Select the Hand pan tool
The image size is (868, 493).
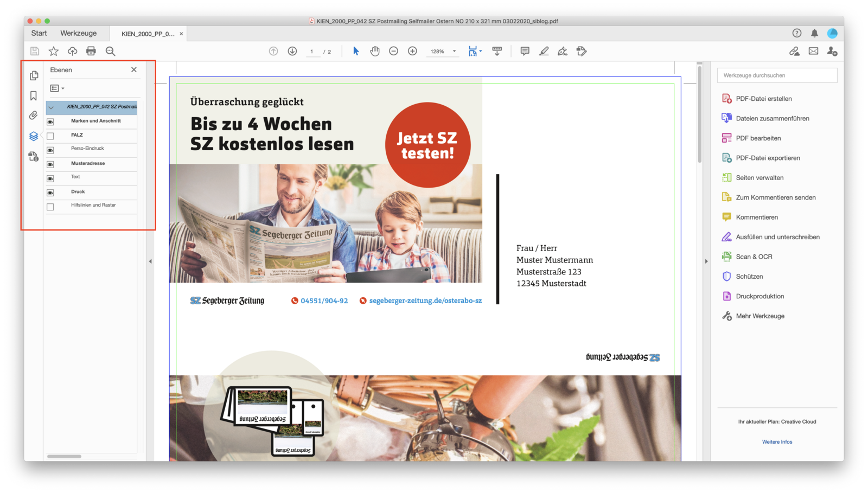(x=375, y=51)
